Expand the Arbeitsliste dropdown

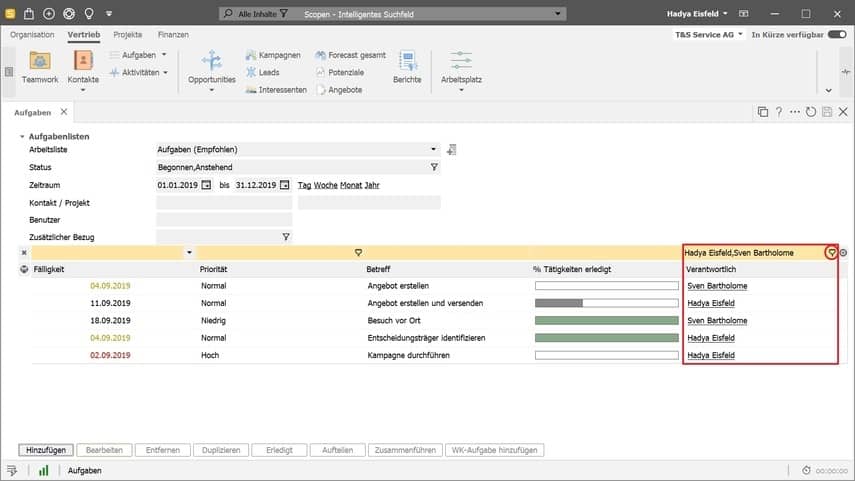pyautogui.click(x=434, y=150)
